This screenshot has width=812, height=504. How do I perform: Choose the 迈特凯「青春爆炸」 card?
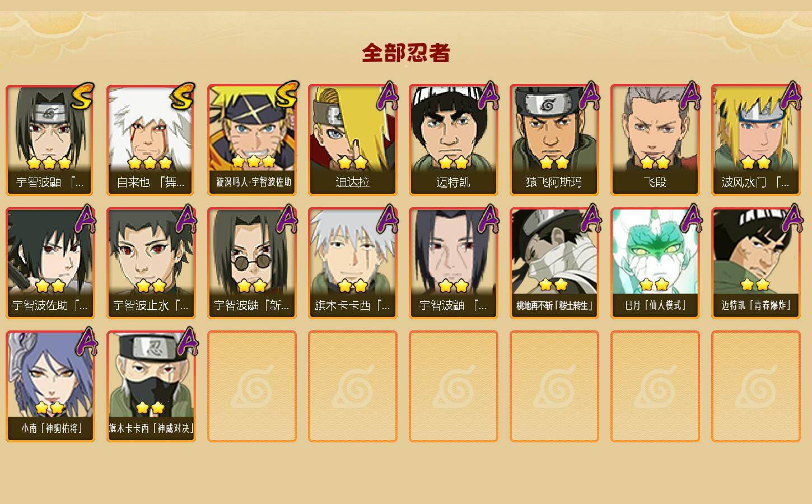pos(756,263)
